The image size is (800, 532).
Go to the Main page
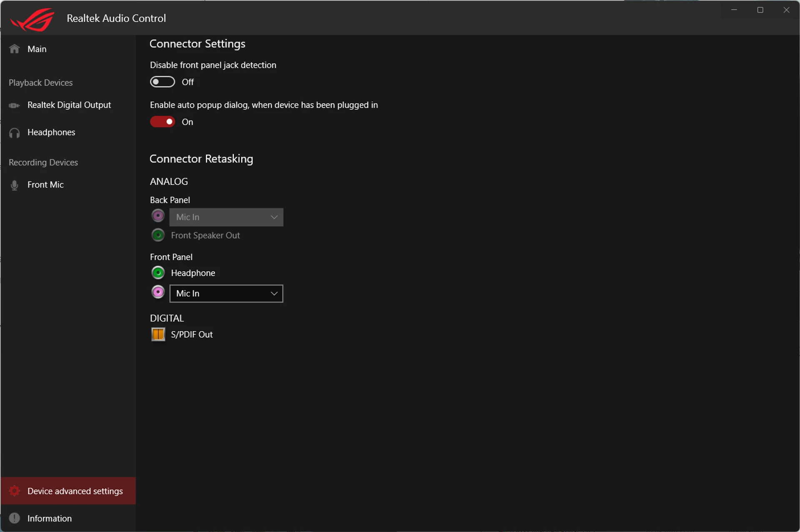(68, 49)
